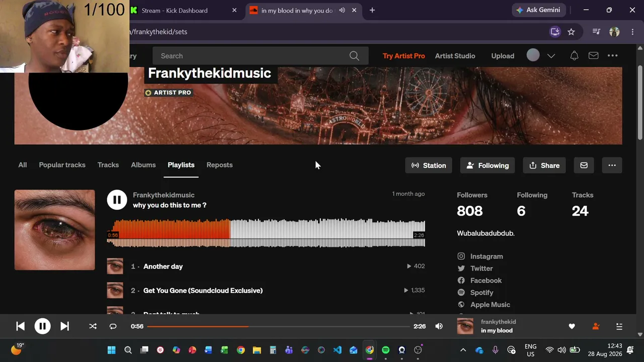Open 'why you do this to me ?' playlist title
This screenshot has width=644, height=362.
[170, 205]
